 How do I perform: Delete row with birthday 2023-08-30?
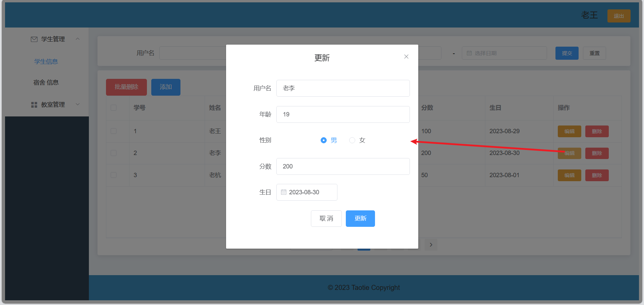click(x=597, y=153)
